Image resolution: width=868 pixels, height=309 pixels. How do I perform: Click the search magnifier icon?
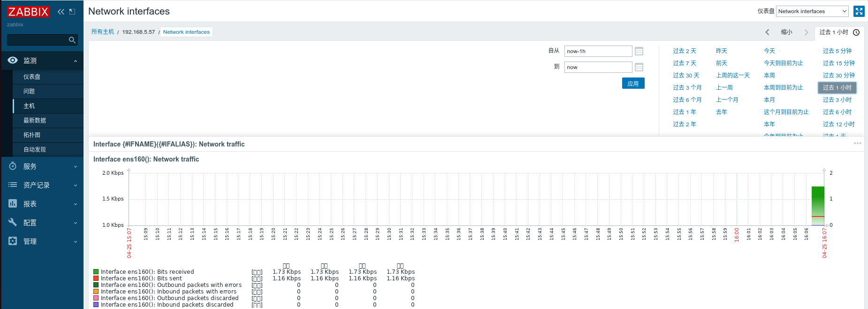pyautogui.click(x=72, y=40)
